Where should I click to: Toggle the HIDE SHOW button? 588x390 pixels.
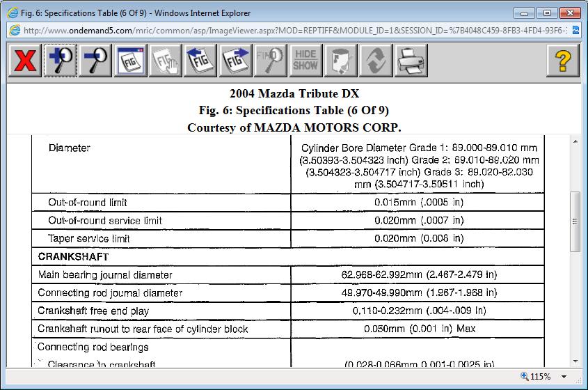[305, 61]
